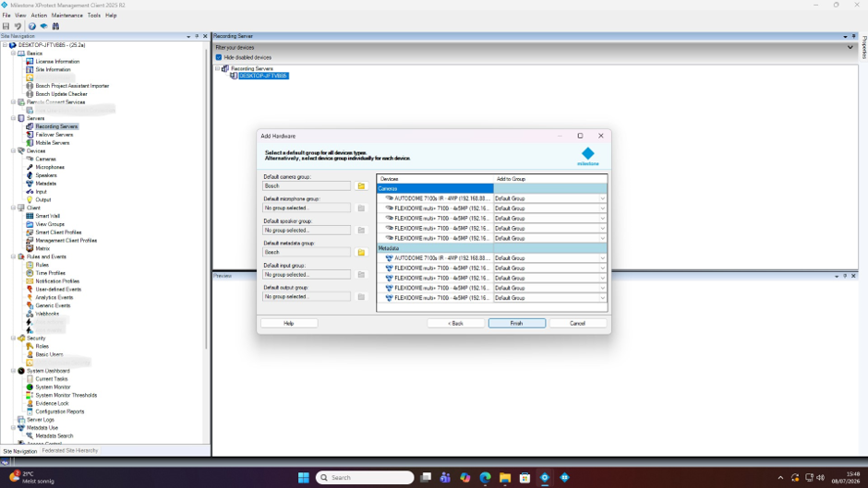Click the Windows taskbar Search box
Screen dimensions: 868x488
point(365,478)
